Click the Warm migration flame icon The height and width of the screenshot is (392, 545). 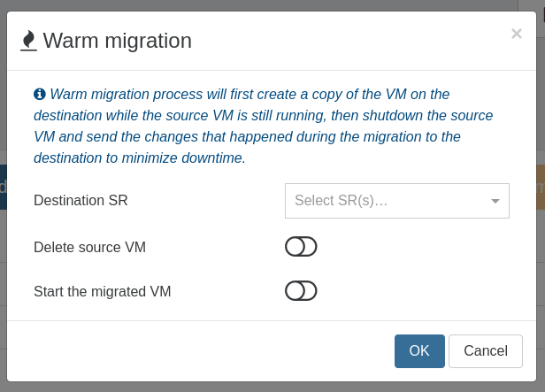click(x=28, y=41)
